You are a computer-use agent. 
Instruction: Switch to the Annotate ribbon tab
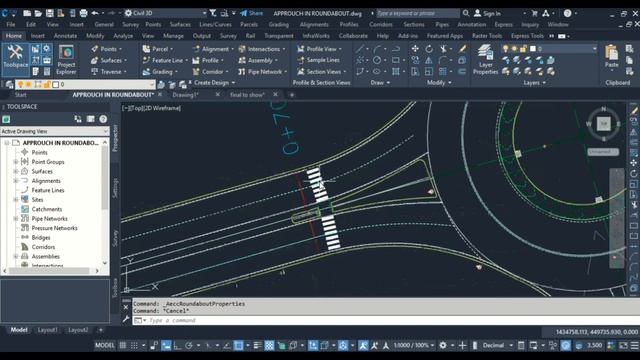pos(65,36)
